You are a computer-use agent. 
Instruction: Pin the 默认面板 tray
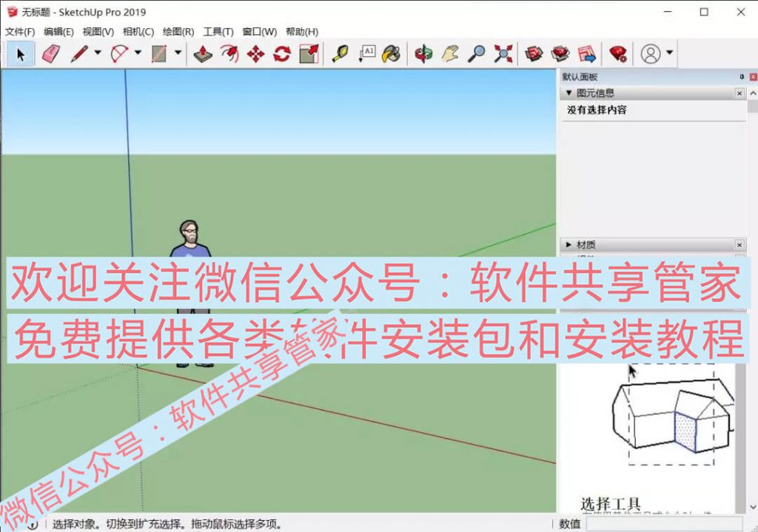pos(742,77)
